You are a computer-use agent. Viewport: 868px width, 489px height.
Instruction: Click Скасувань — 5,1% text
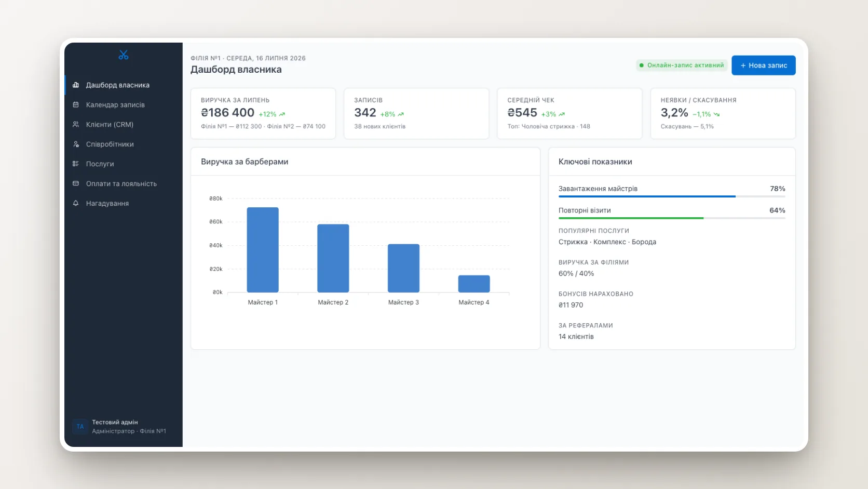(x=687, y=126)
